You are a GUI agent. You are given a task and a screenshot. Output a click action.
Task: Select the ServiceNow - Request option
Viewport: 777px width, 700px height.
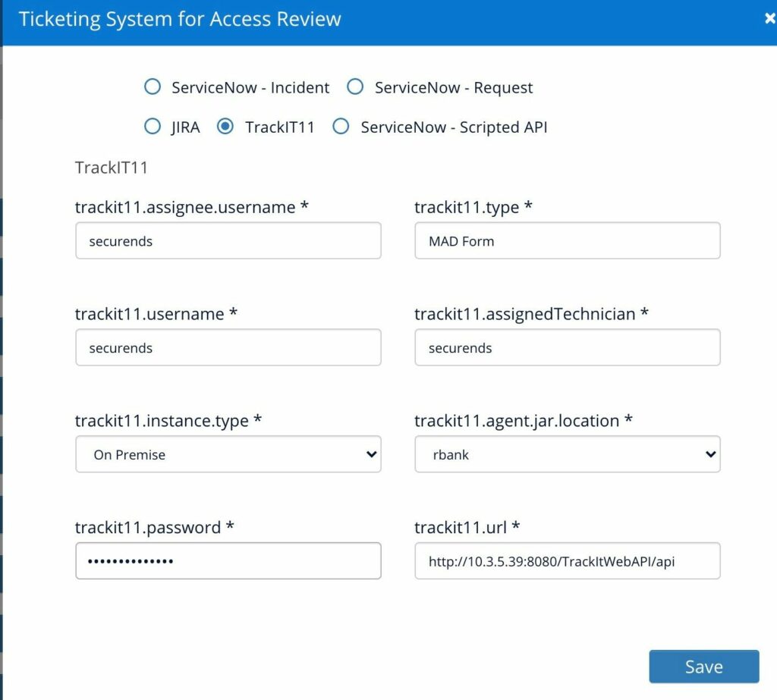(354, 87)
